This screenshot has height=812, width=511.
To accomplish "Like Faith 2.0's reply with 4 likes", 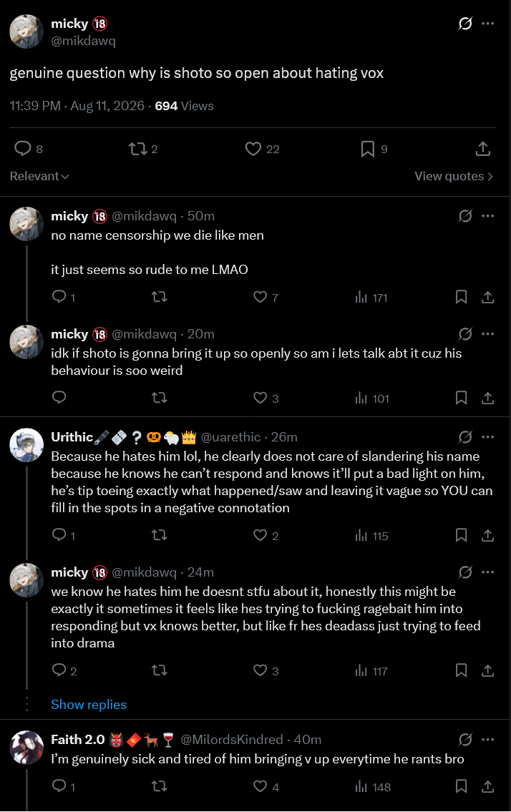I will click(x=266, y=787).
